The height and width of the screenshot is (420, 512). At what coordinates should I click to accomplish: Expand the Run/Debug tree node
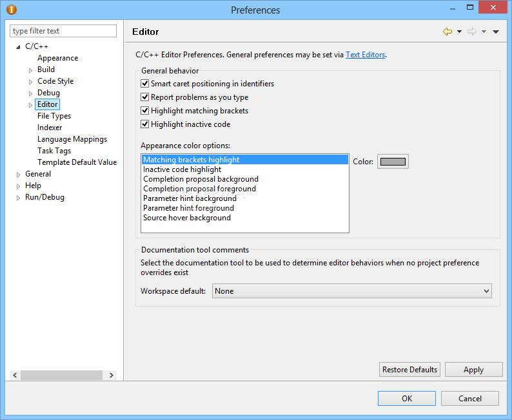click(18, 198)
